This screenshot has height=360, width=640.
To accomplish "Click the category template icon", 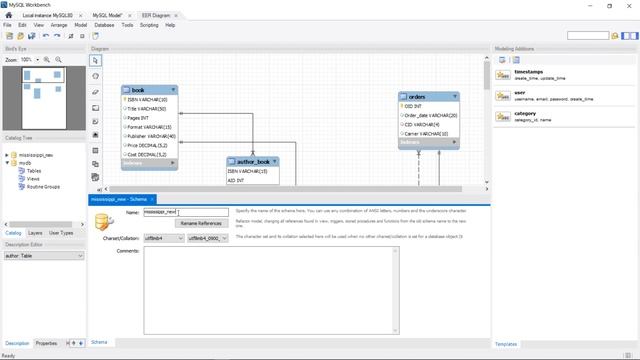I will [503, 117].
